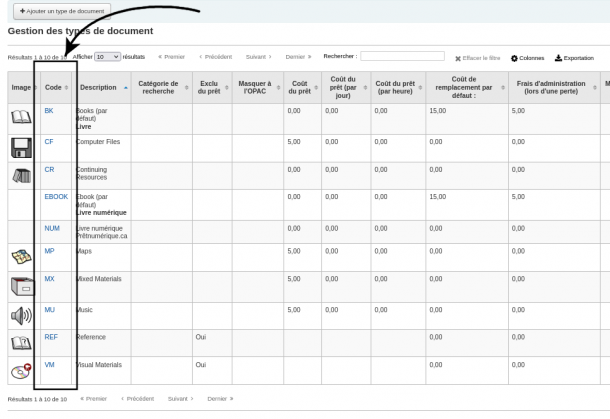Click the Computer Files floppy disk icon
Screen dimensions: 610x419
click(20, 148)
